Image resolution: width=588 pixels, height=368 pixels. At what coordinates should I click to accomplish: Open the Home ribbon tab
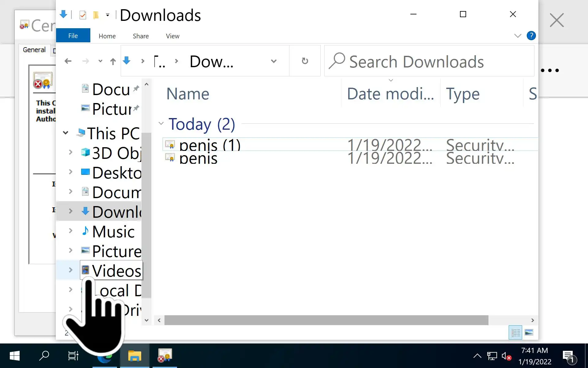(107, 36)
